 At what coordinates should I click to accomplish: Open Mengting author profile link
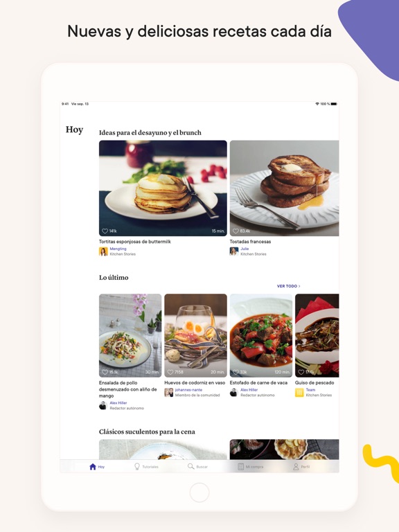tap(118, 249)
